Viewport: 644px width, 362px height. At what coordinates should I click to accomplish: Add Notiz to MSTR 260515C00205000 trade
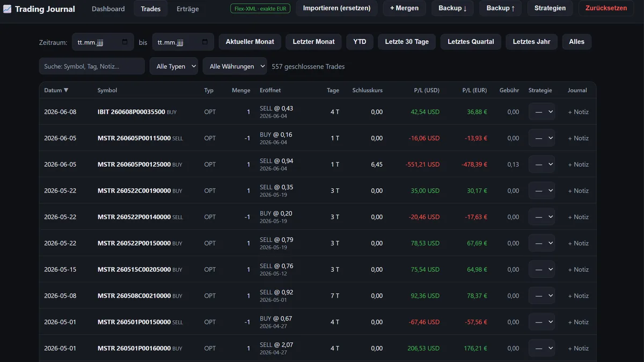tap(578, 269)
